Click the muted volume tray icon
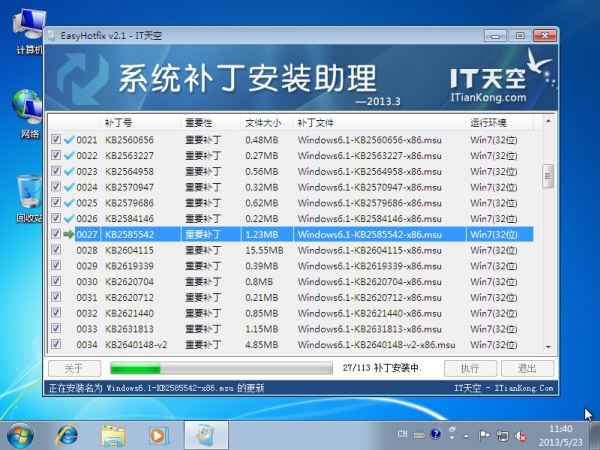This screenshot has height=450, width=600. [x=520, y=435]
